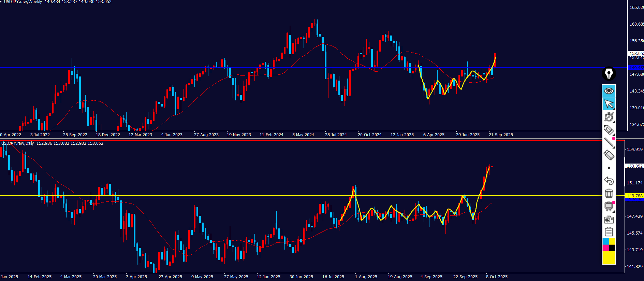Click the USDJPY.raw,Daily chart title
This screenshot has width=644, height=281.
pyautogui.click(x=18, y=143)
